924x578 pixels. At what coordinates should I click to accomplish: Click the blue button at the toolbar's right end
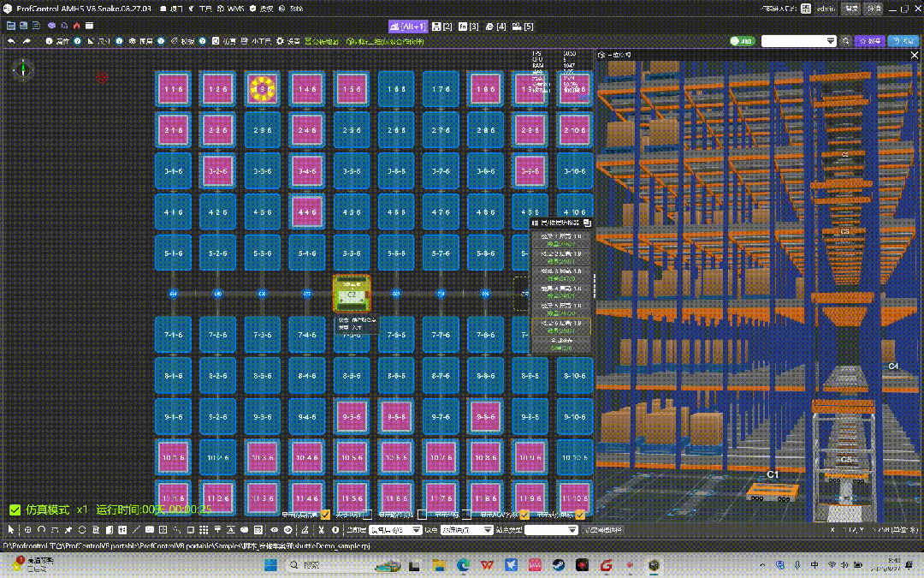coord(903,41)
